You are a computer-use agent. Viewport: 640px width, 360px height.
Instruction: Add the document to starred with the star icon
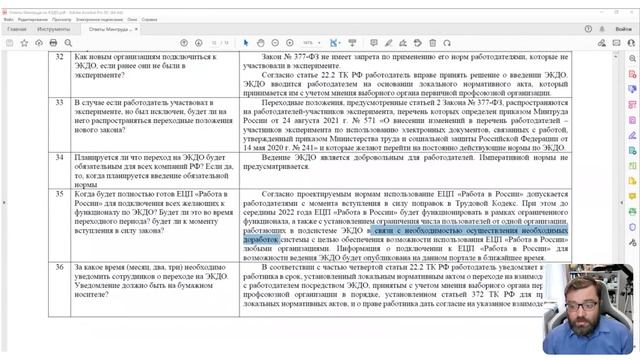(24, 43)
